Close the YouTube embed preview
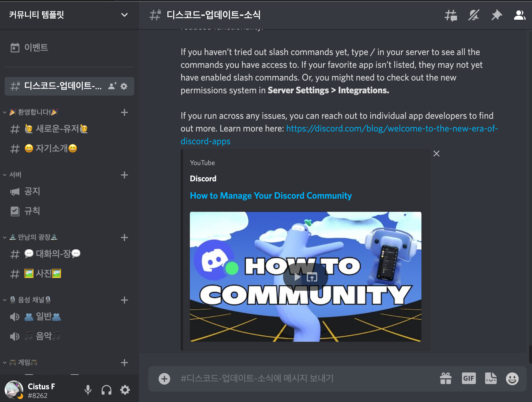This screenshot has height=402, width=532. point(436,154)
